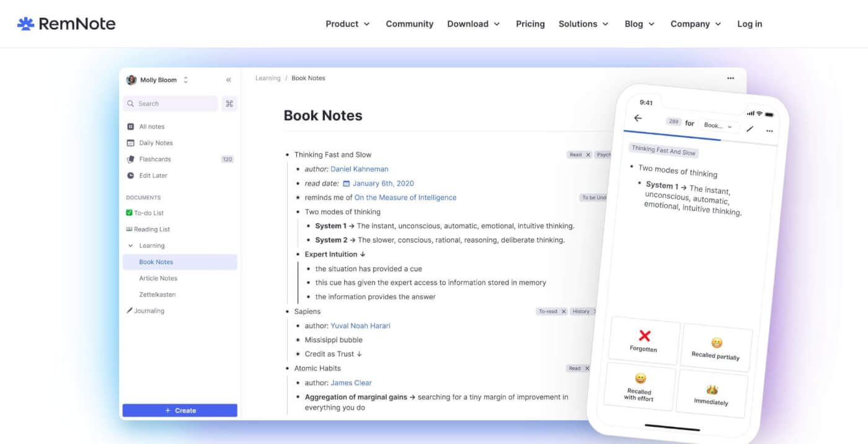Open the Pricing menu item
This screenshot has height=444, width=868.
(530, 24)
